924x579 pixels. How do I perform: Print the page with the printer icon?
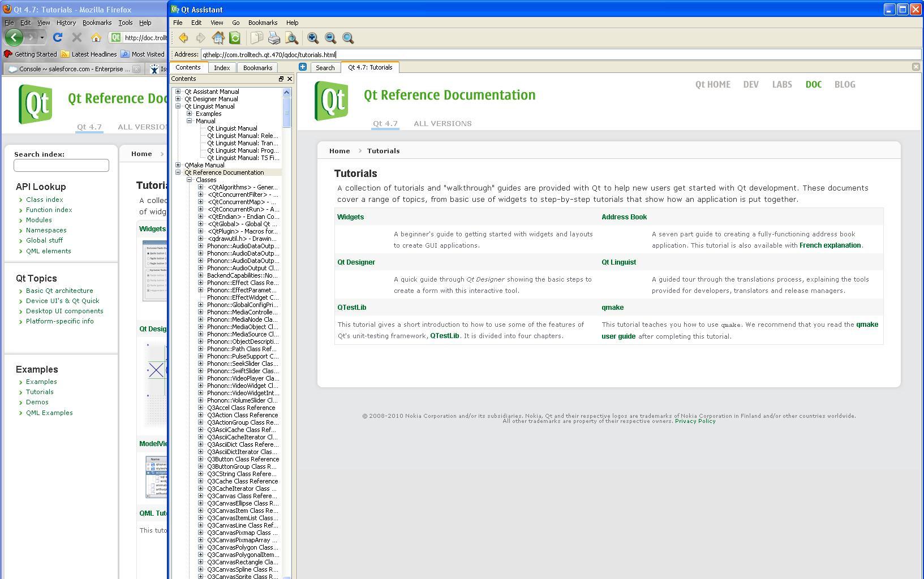pos(274,38)
